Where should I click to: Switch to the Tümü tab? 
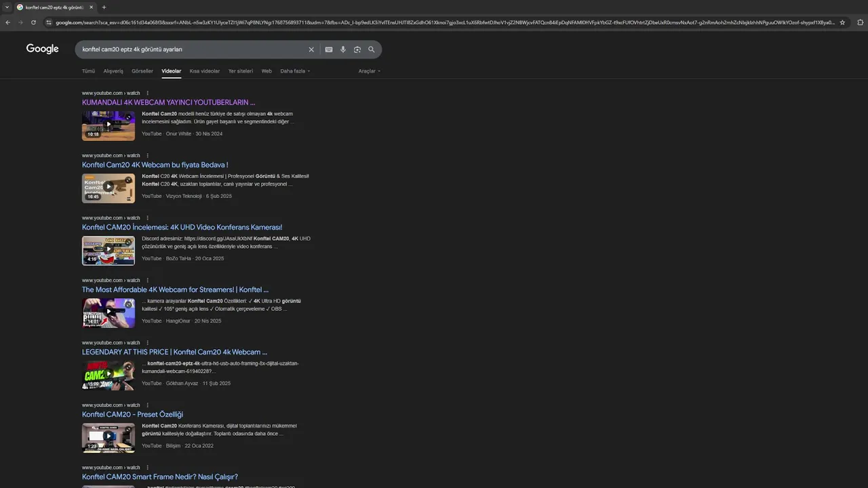(x=88, y=71)
